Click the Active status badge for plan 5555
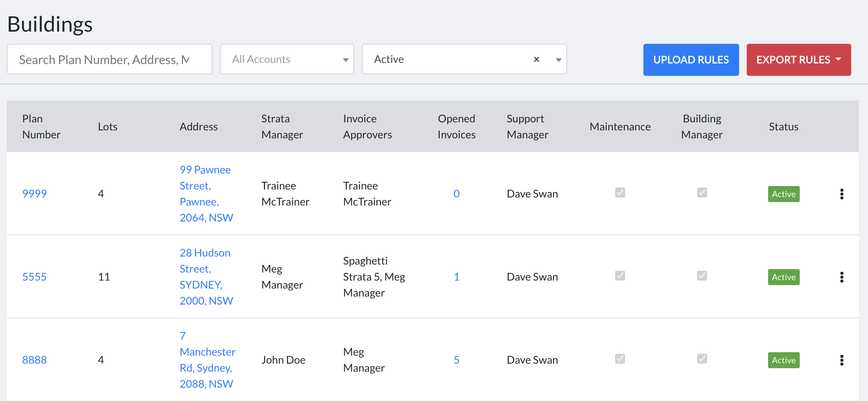Viewport: 868px width, 401px height. (x=784, y=277)
